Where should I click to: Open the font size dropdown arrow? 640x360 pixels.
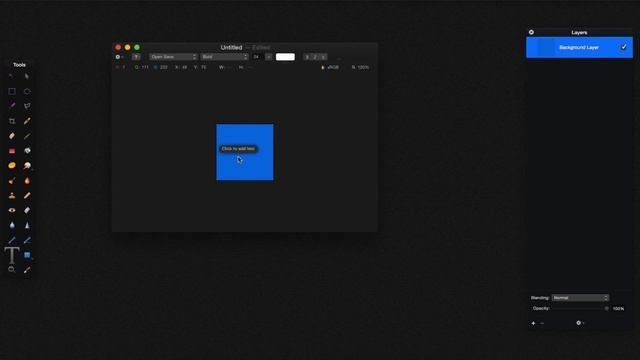point(269,57)
